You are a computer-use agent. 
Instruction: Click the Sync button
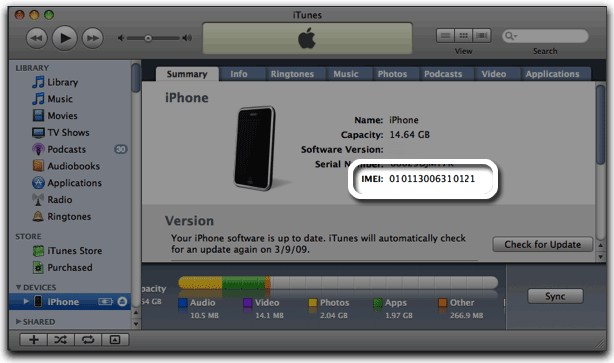point(555,296)
